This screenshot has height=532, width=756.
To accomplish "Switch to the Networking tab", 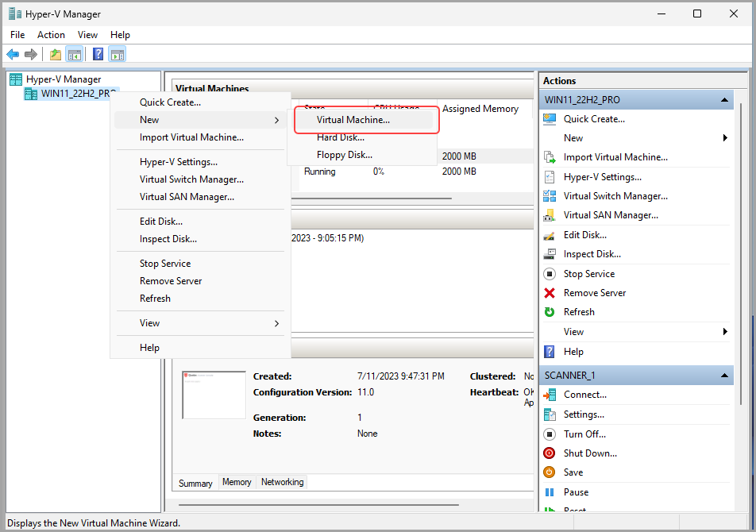I will tap(282, 482).
